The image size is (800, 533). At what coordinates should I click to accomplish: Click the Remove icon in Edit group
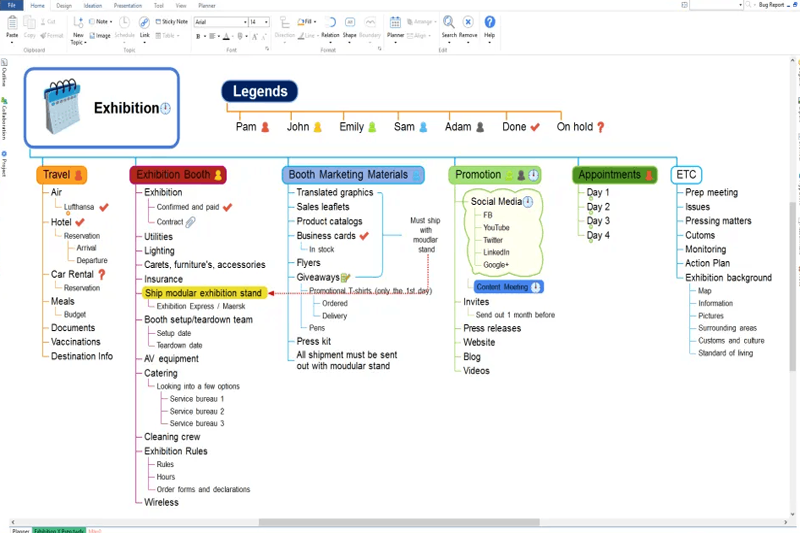coord(468,23)
